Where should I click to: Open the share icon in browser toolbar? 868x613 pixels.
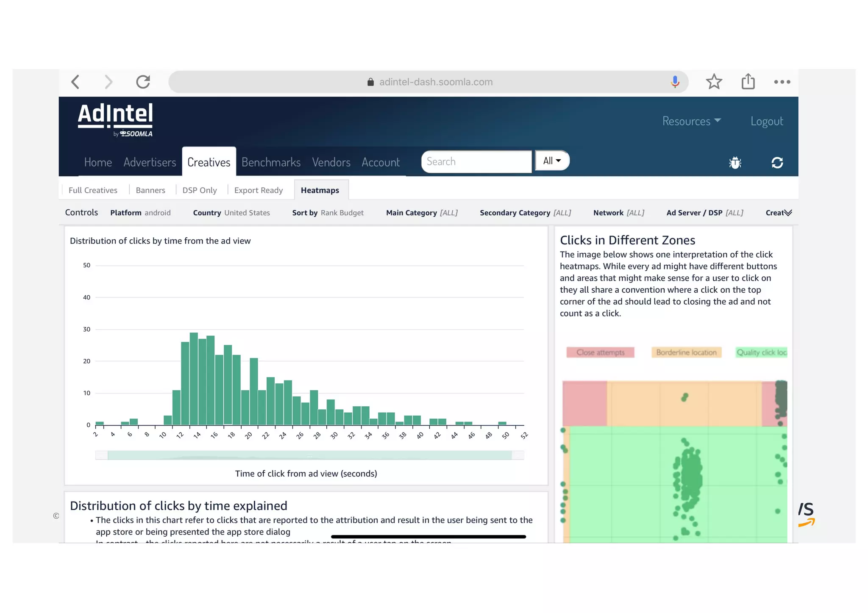(748, 81)
